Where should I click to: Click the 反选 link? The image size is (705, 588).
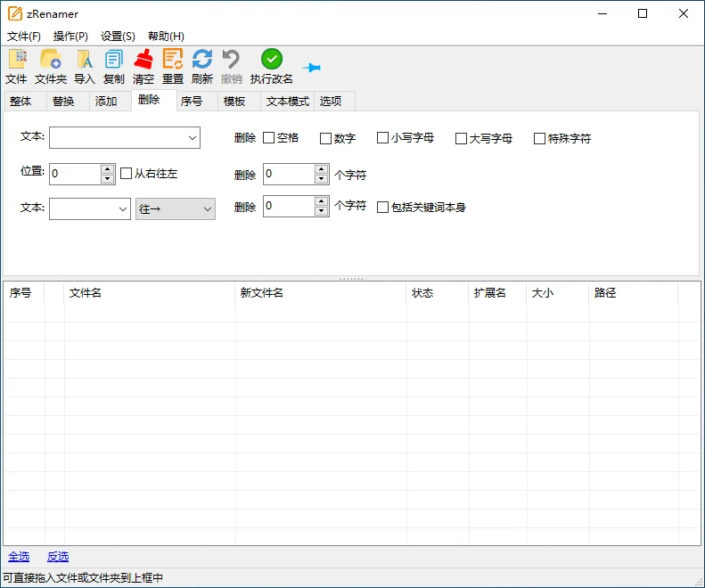tap(58, 557)
